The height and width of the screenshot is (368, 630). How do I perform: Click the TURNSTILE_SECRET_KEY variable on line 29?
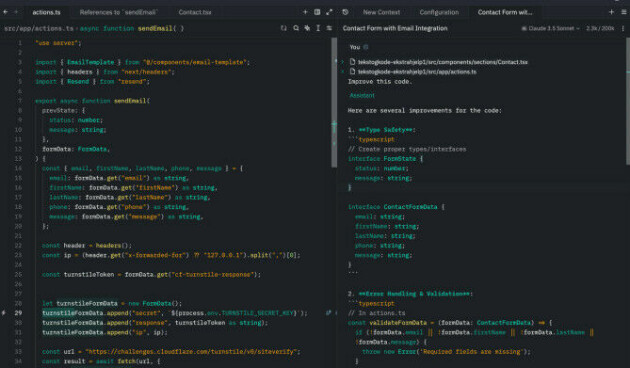pyautogui.click(x=258, y=313)
